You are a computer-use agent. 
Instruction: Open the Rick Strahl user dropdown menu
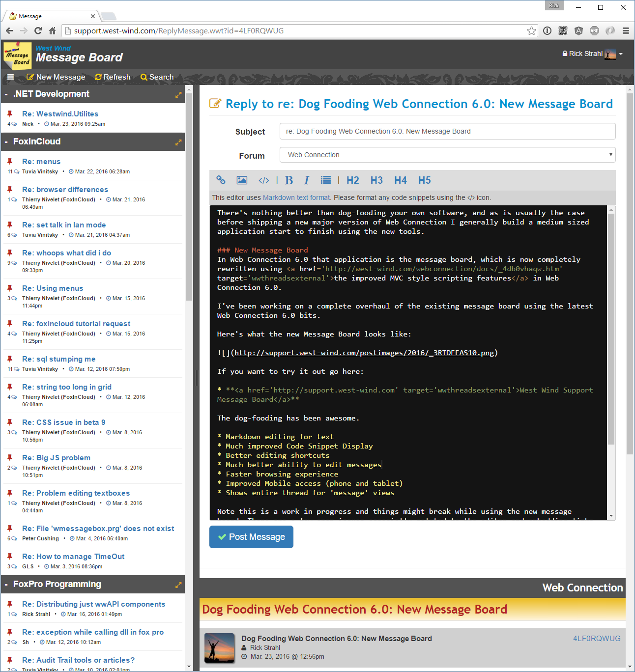click(x=592, y=54)
